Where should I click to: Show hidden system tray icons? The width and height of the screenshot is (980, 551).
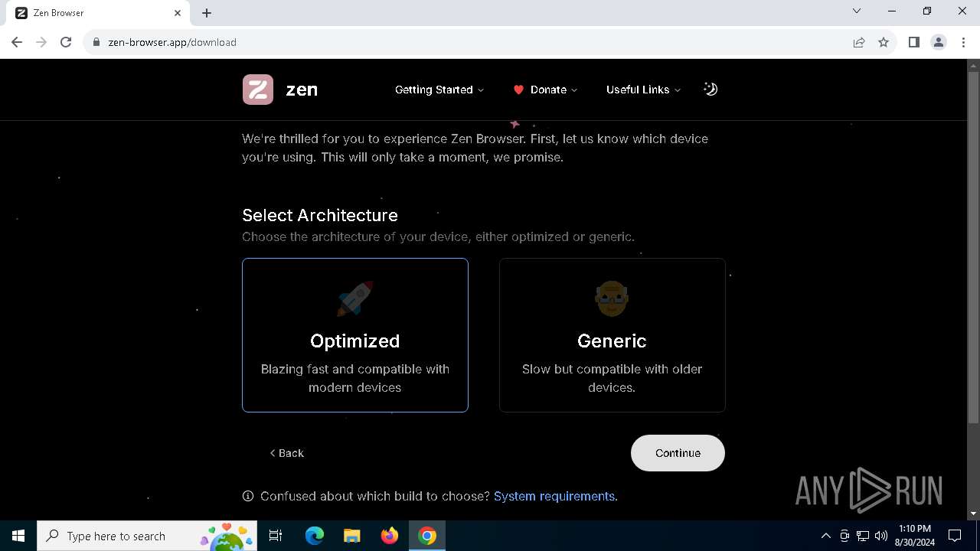point(825,536)
